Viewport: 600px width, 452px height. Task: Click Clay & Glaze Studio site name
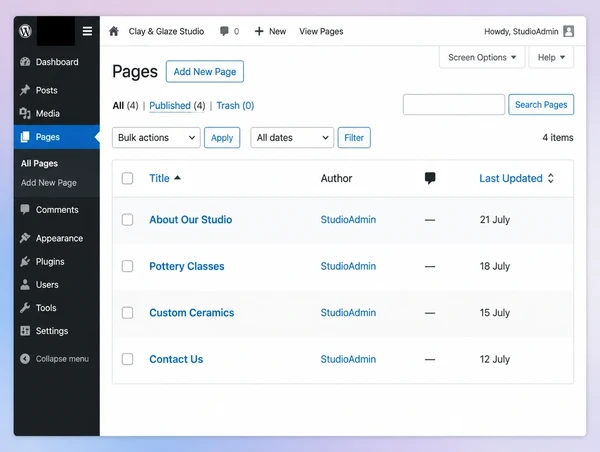point(166,31)
